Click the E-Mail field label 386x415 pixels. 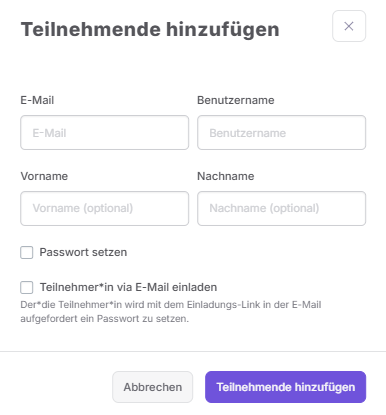click(x=37, y=100)
